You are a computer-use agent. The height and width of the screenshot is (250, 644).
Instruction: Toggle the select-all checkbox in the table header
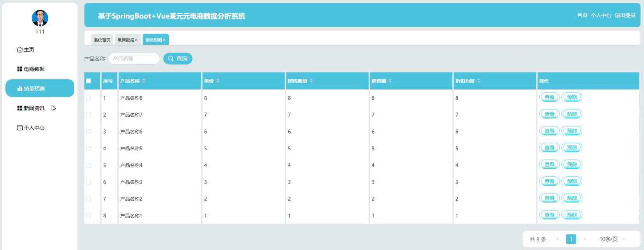pyautogui.click(x=88, y=81)
